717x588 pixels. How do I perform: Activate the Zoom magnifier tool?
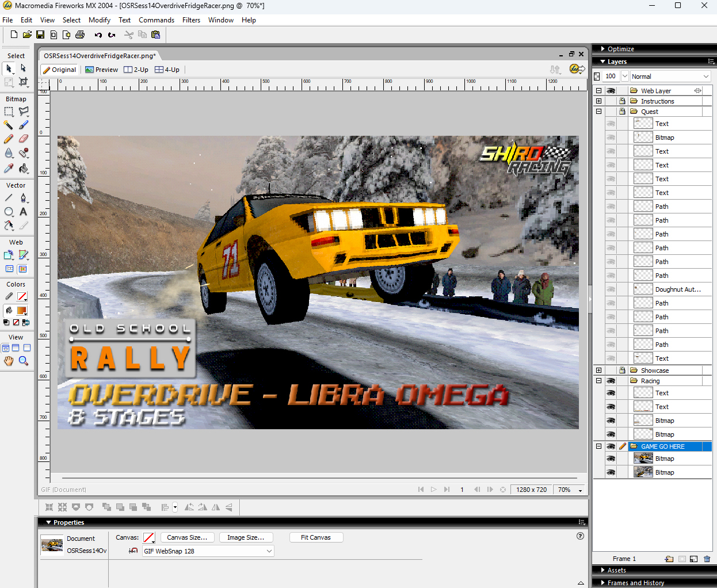point(24,361)
